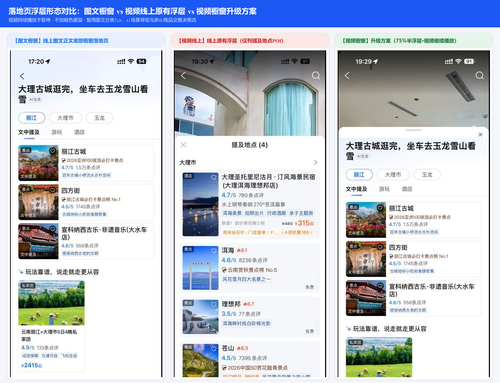Switch to 游玩 tab in left screen
Image resolution: width=500 pixels, height=383 pixels.
pyautogui.click(x=57, y=132)
